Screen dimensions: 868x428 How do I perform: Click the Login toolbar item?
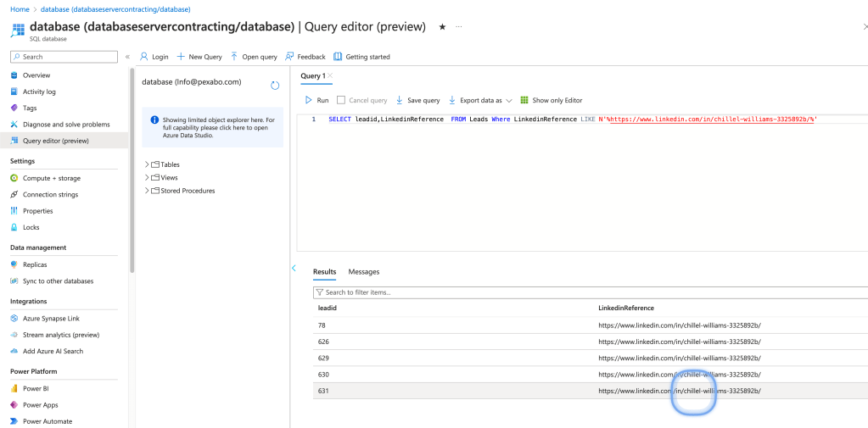(154, 57)
